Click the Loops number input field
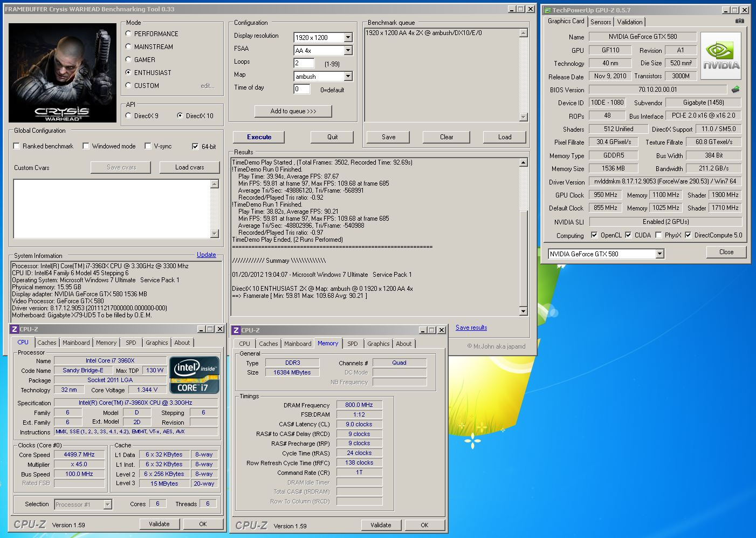The width and height of the screenshot is (756, 538). pos(303,63)
